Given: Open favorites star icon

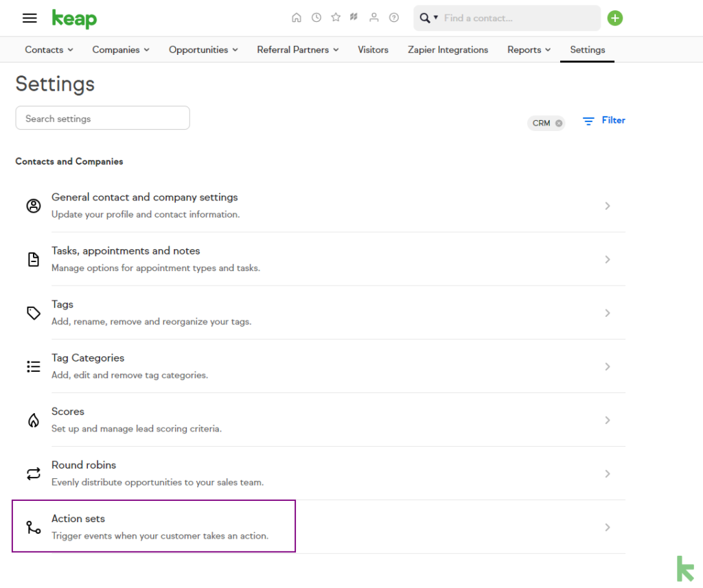Looking at the screenshot, I should (x=336, y=17).
